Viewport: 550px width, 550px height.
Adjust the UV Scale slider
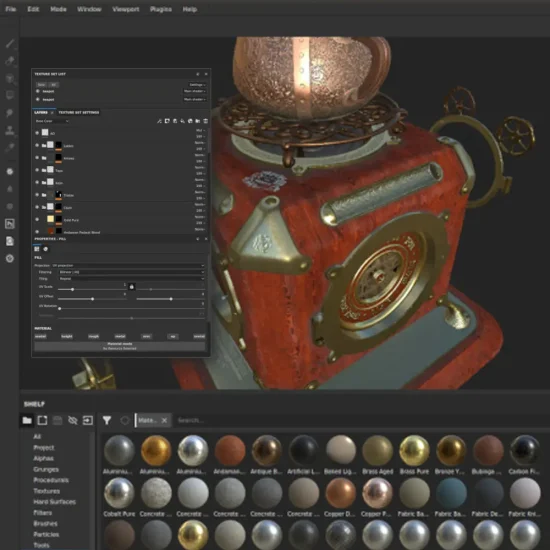click(73, 289)
